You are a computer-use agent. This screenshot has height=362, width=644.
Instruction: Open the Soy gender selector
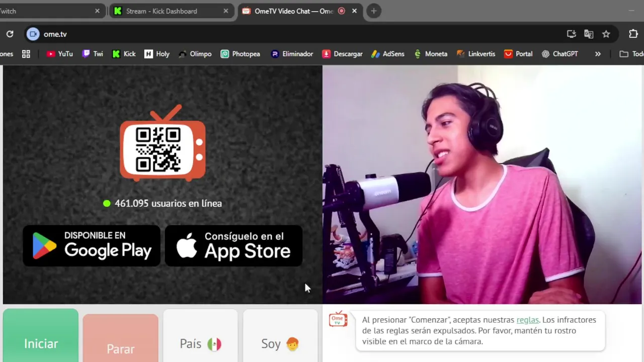coord(280,335)
